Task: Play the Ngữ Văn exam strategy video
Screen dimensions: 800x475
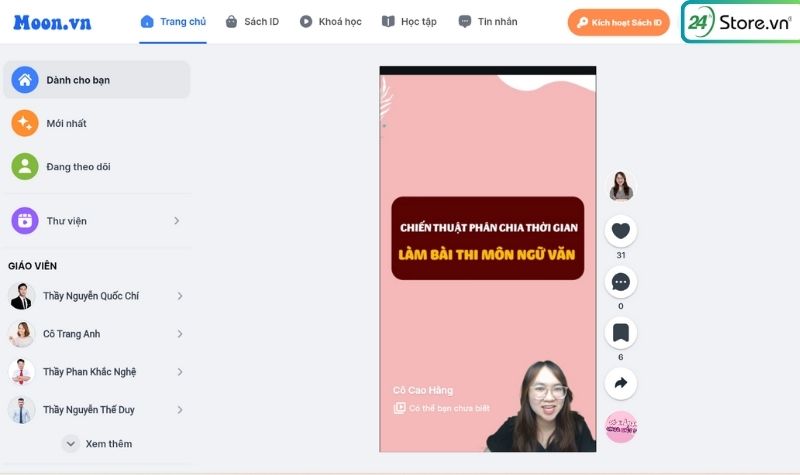Action: coord(488,259)
